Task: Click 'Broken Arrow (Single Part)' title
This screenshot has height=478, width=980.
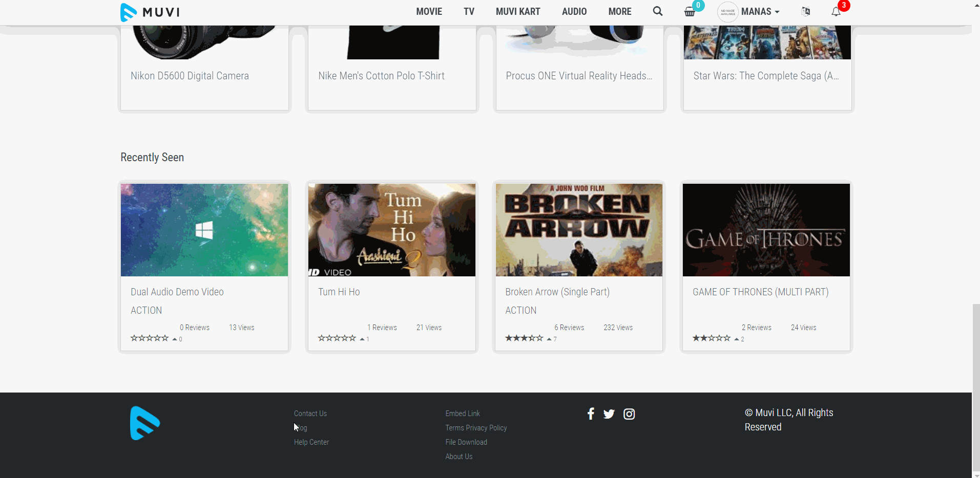Action: tap(557, 292)
